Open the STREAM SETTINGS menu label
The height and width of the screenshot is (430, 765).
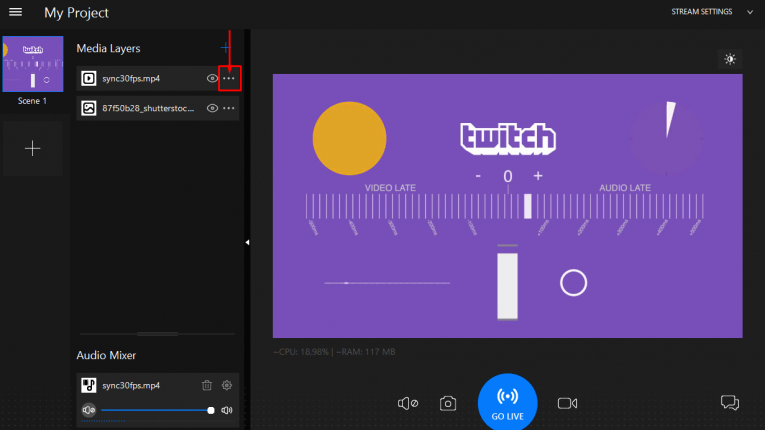(702, 12)
